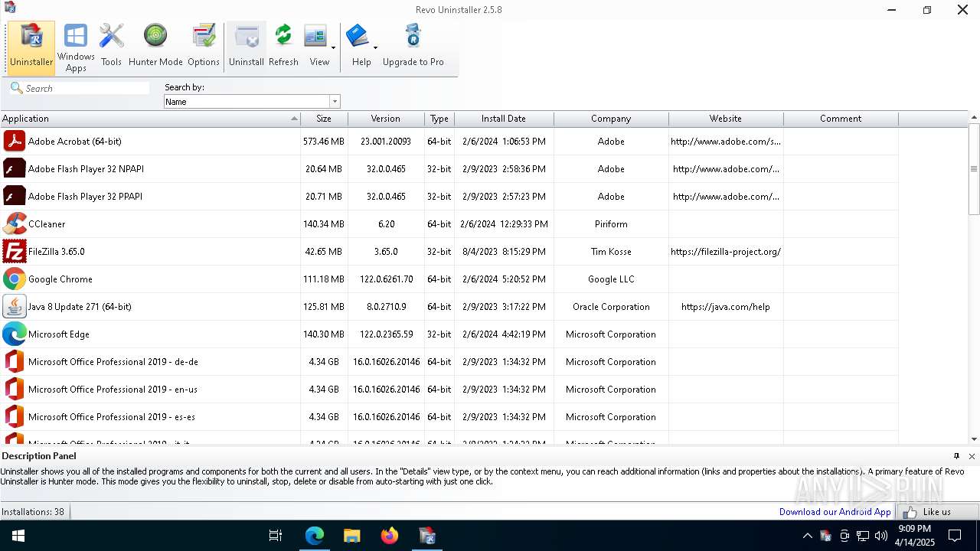Screen dimensions: 980x551
Task: Expand the Help dropdown arrow
Action: (x=375, y=47)
